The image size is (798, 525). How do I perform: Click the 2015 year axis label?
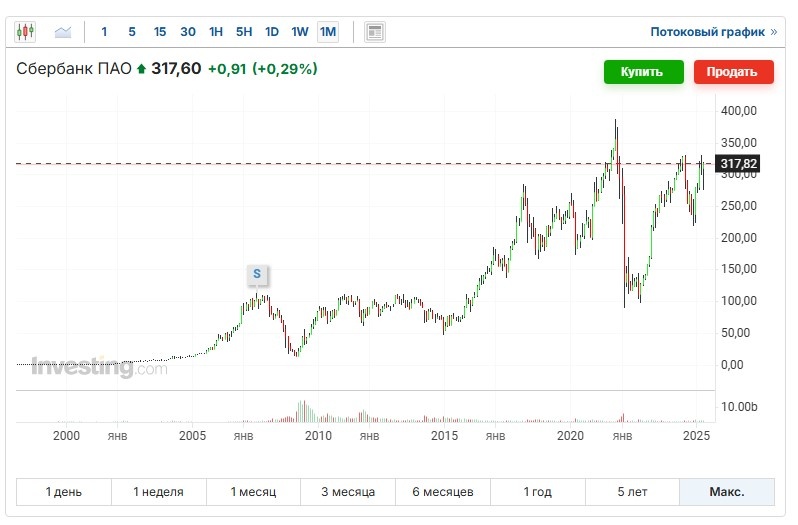444,436
